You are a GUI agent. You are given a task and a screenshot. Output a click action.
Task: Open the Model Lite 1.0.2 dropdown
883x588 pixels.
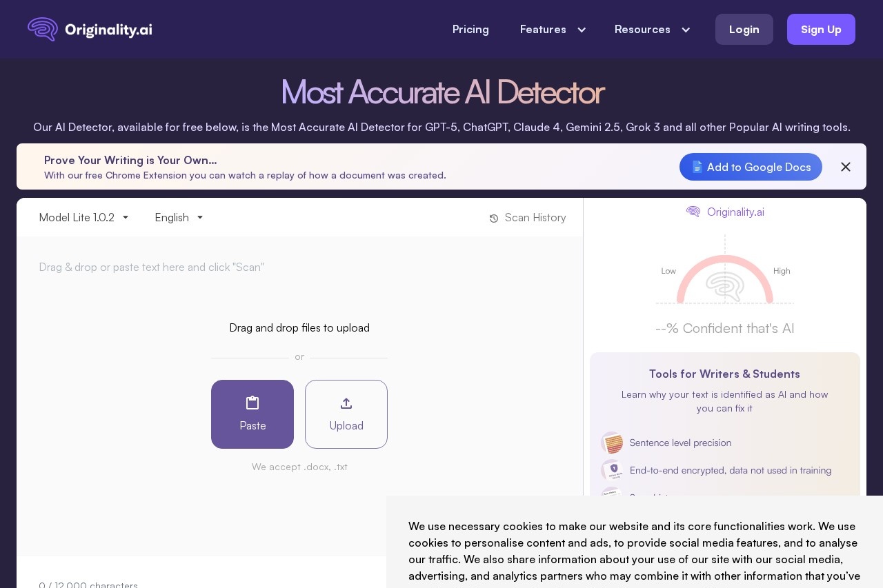pos(83,218)
